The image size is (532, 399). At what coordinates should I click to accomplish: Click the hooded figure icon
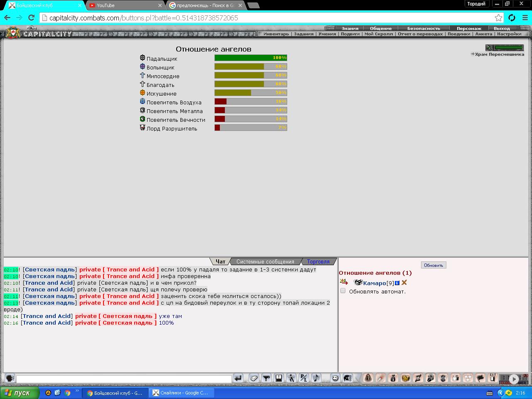pos(368,378)
